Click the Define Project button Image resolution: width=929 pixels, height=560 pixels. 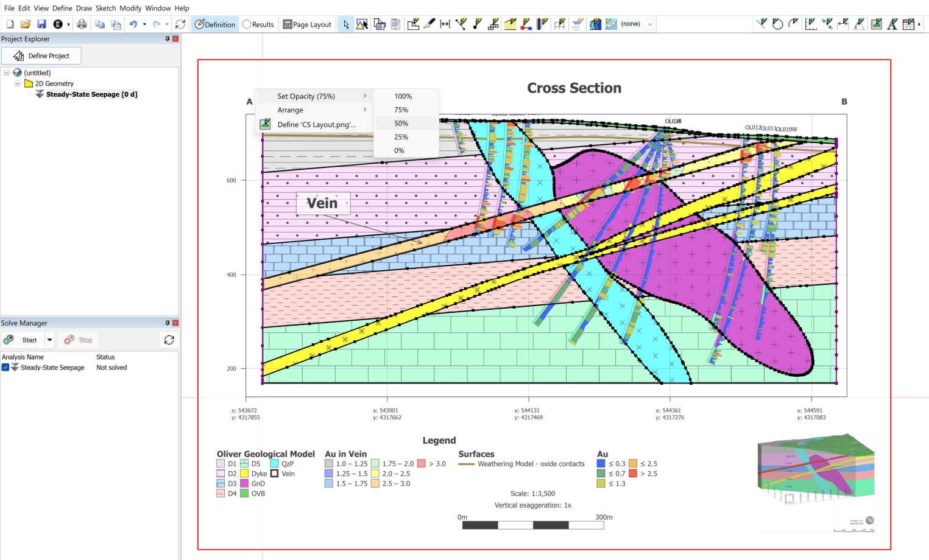(x=41, y=56)
